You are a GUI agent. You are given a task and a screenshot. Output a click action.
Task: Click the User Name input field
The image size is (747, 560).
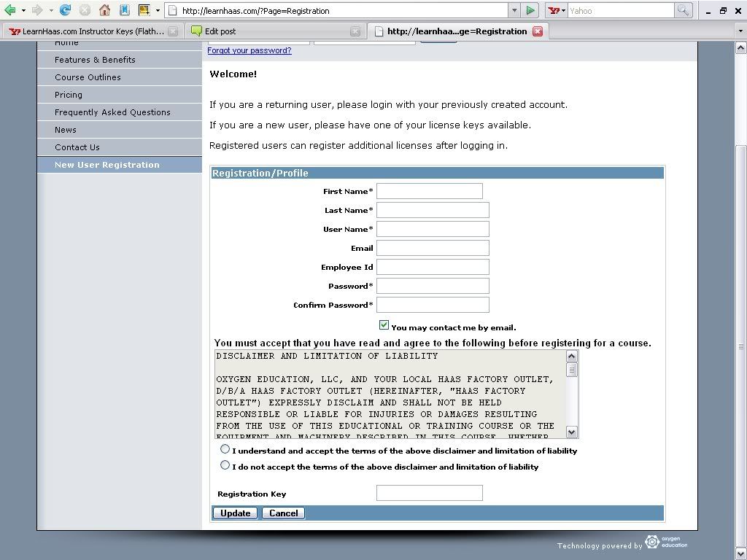point(433,229)
